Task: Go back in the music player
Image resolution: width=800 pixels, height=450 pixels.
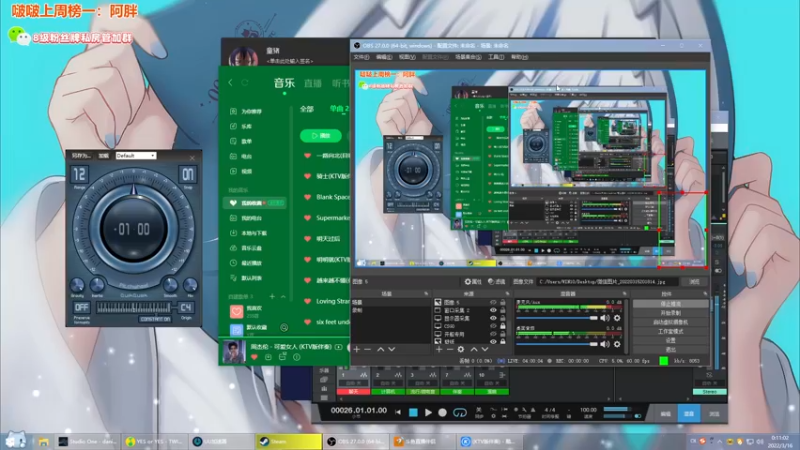Action: pos(231,83)
